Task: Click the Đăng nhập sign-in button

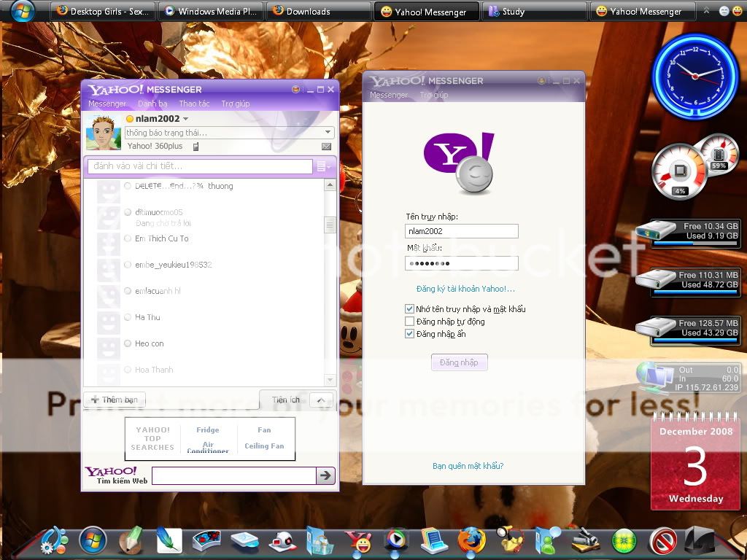Action: tap(460, 362)
